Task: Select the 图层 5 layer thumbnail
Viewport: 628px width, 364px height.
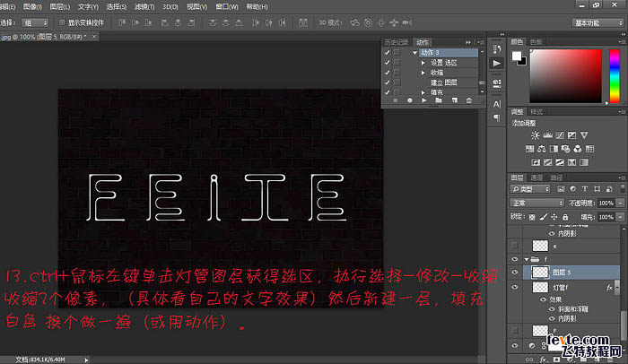Action: pyautogui.click(x=538, y=272)
